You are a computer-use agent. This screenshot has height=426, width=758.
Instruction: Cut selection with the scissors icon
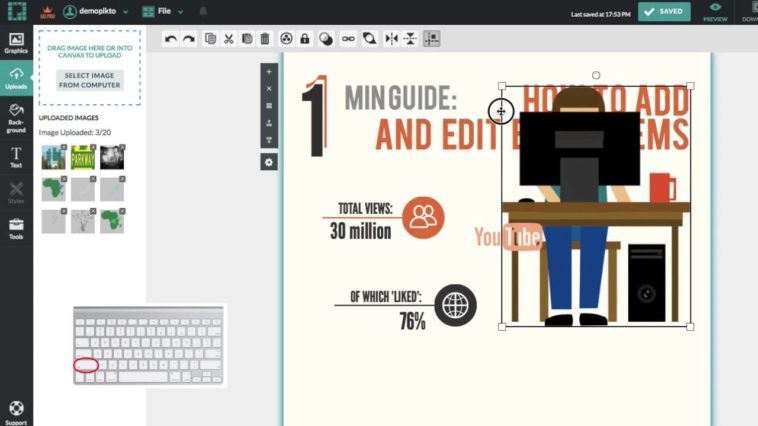pyautogui.click(x=228, y=39)
